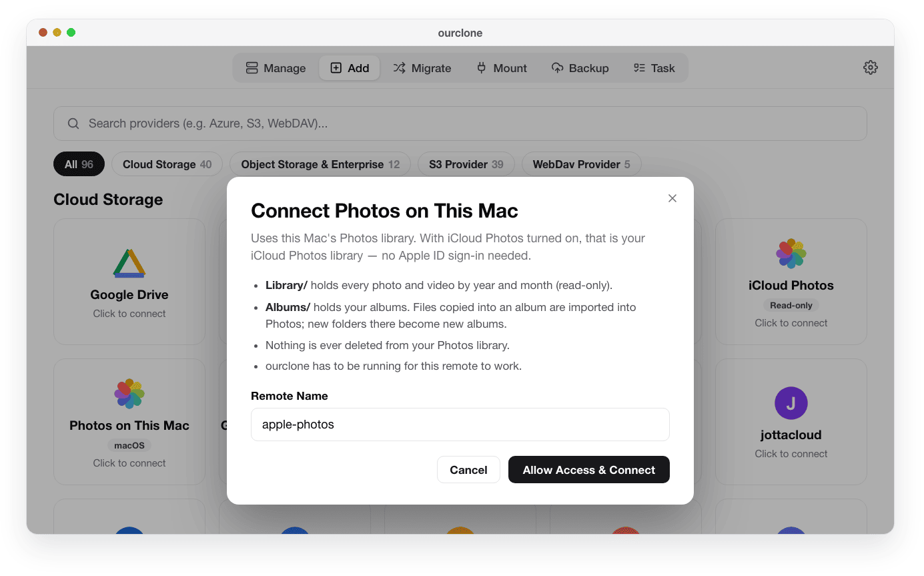Click the Cloud Storage section heading

(108, 200)
